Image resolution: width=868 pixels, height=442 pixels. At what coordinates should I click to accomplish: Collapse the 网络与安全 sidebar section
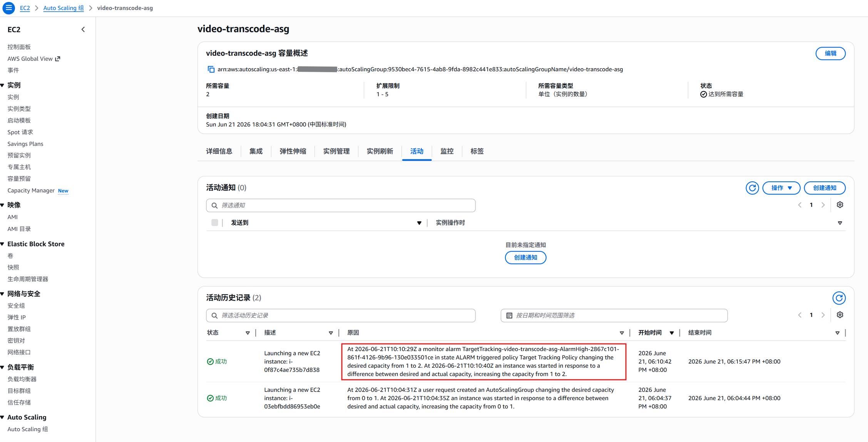[3, 294]
